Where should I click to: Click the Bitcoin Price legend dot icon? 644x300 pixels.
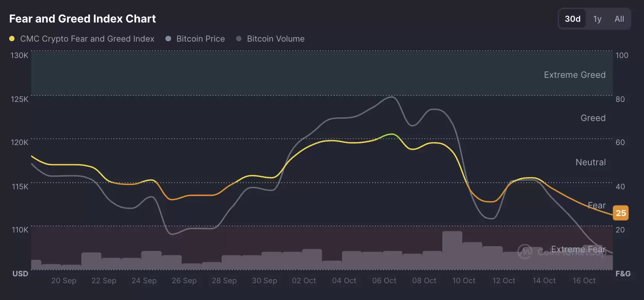[168, 39]
